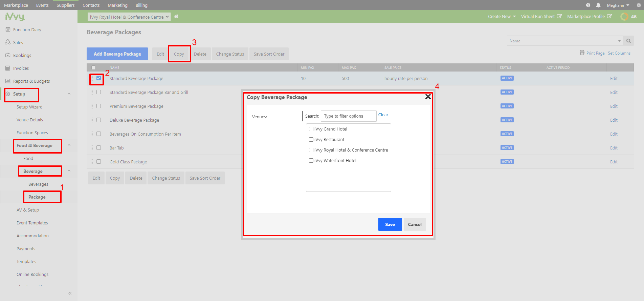The width and height of the screenshot is (644, 301).
Task: Click the iVvy logo
Action: click(15, 17)
